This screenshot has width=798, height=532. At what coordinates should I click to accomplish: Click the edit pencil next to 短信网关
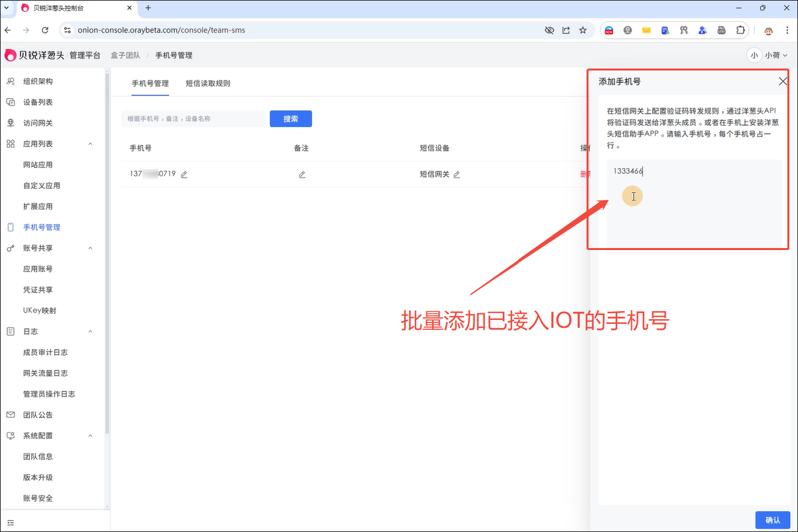[x=457, y=174]
